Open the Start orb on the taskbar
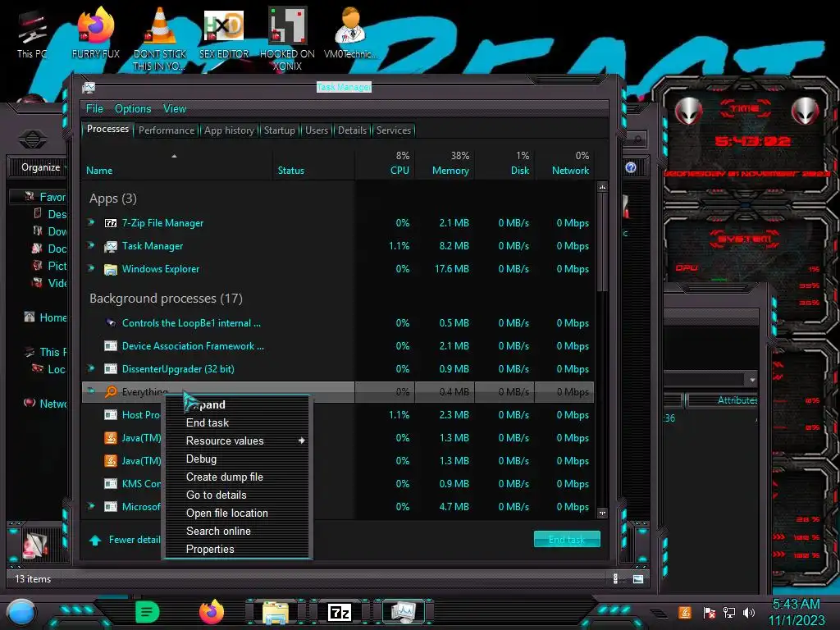The width and height of the screenshot is (840, 630). coord(22,612)
